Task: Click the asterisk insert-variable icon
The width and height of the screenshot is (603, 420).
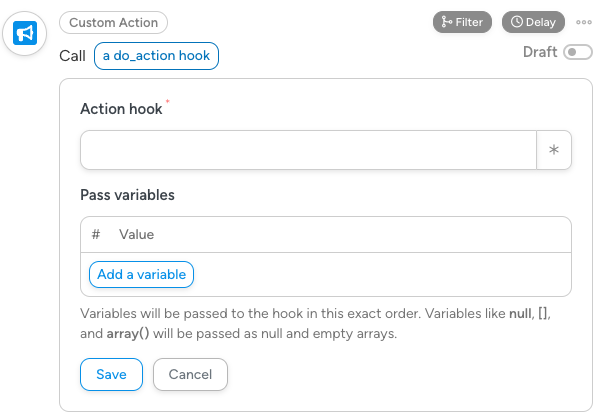Action: pyautogui.click(x=554, y=151)
